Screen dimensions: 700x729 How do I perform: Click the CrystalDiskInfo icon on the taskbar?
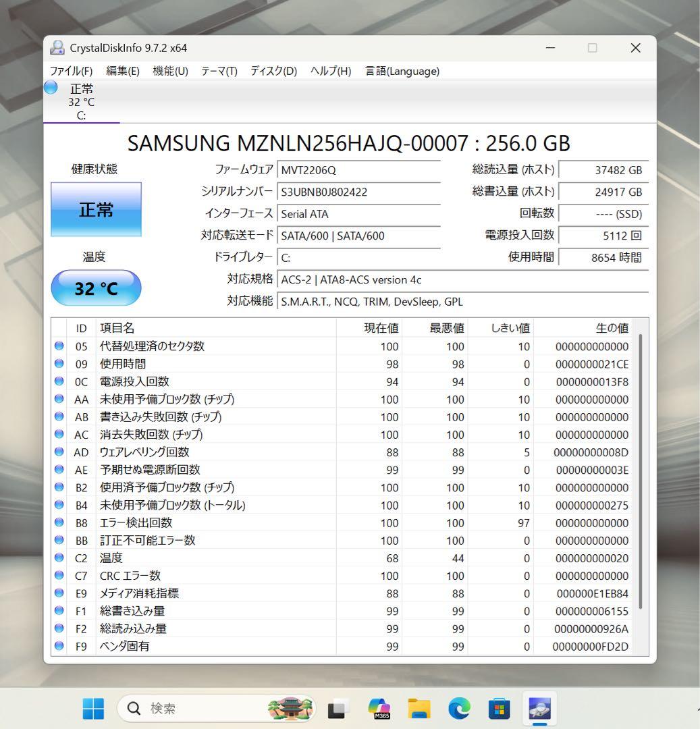click(539, 708)
